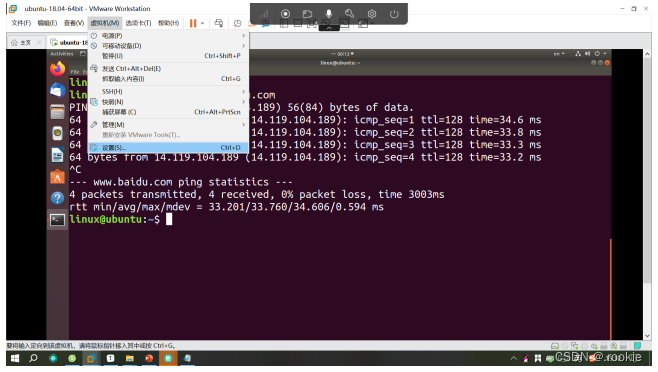The width and height of the screenshot is (658, 372).
Task: Launch Firefox from the Ubuntu dock
Action: pos(57,69)
